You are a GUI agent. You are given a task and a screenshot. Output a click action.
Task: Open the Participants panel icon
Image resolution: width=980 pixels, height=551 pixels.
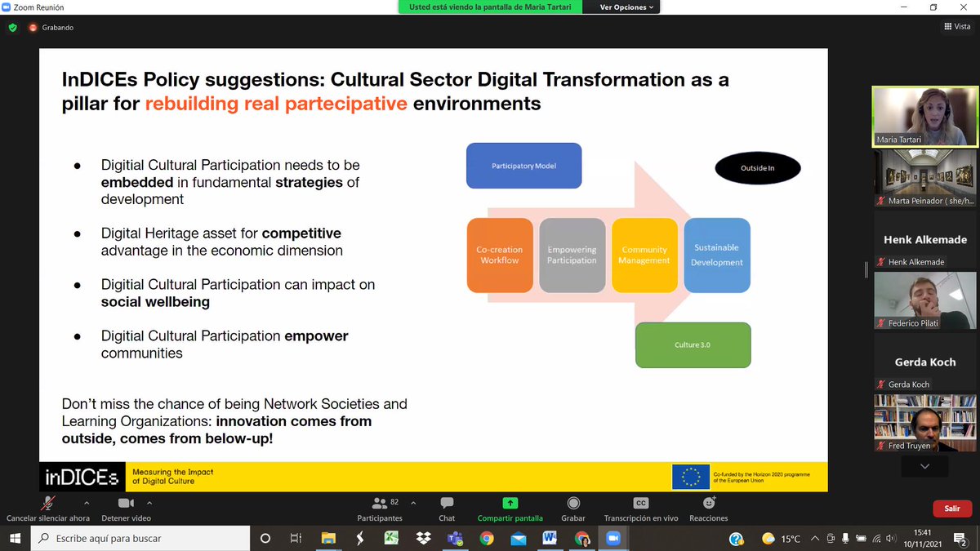click(x=379, y=503)
